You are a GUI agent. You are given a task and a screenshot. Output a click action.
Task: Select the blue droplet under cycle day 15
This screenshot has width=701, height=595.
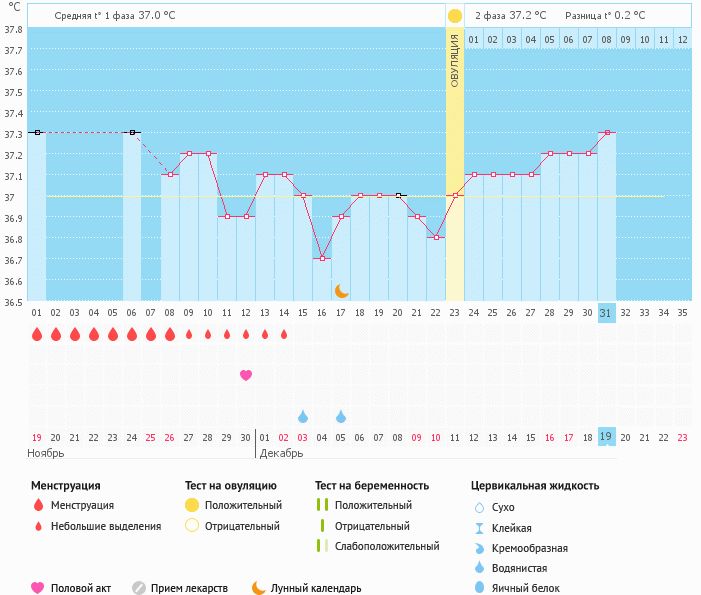click(303, 416)
